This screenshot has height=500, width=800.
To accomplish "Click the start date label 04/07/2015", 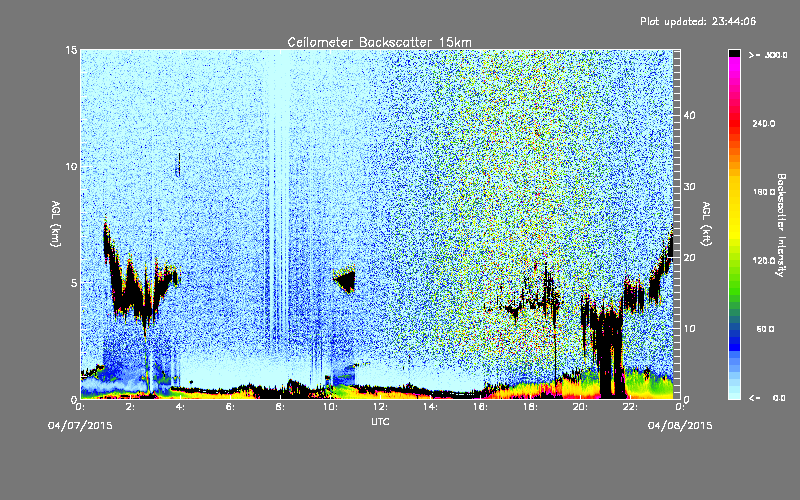I will [x=80, y=425].
